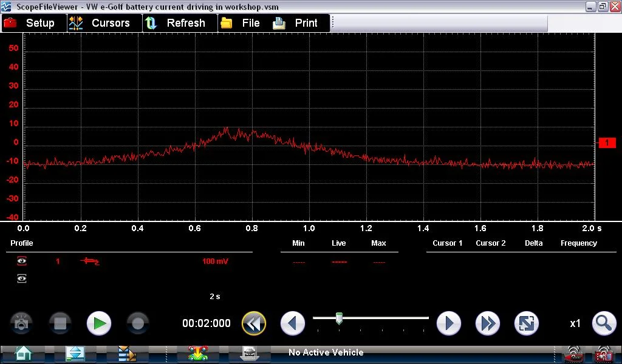Start playback with the green Play button
The height and width of the screenshot is (364, 622).
[x=99, y=323]
